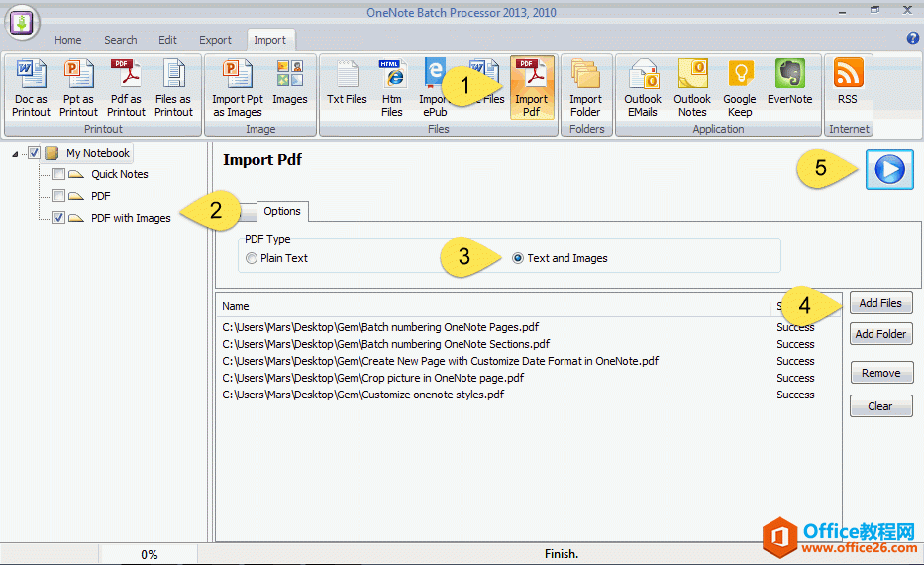Image resolution: width=924 pixels, height=565 pixels.
Task: Select the Text and Images radio button
Action: point(517,258)
